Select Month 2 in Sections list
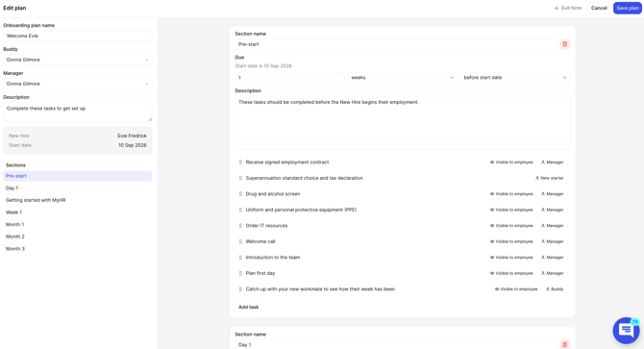 [x=78, y=237]
